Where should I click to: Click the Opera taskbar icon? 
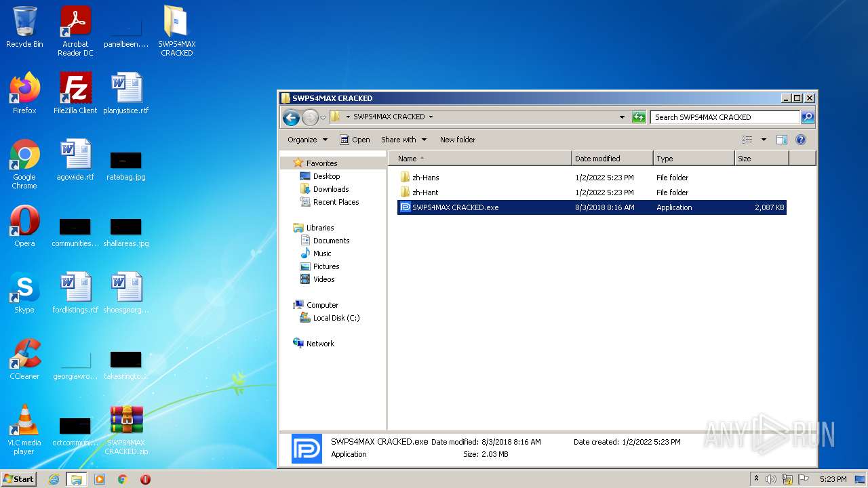click(x=145, y=479)
